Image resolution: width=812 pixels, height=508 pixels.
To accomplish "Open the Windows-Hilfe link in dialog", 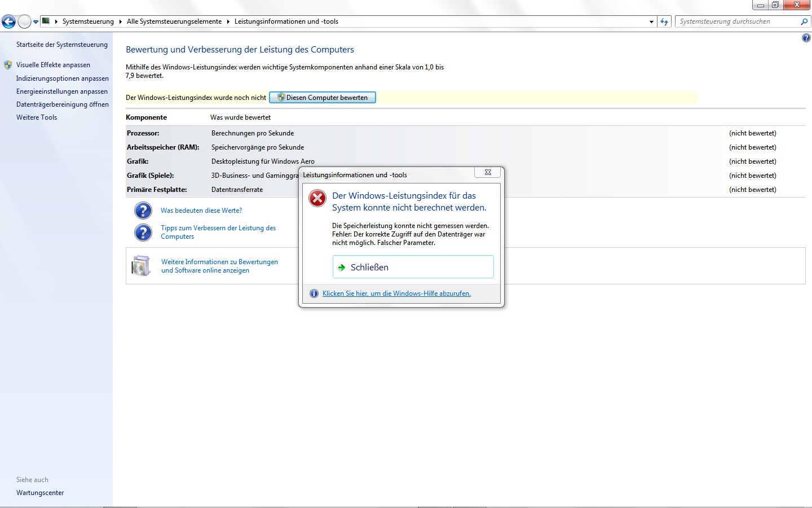I will click(396, 294).
